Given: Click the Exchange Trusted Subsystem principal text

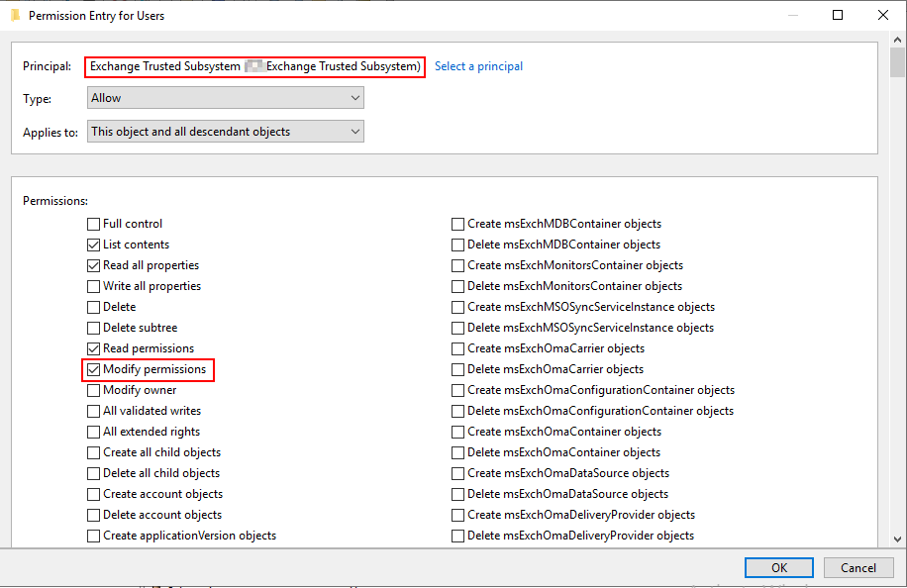Looking at the screenshot, I should coord(255,66).
